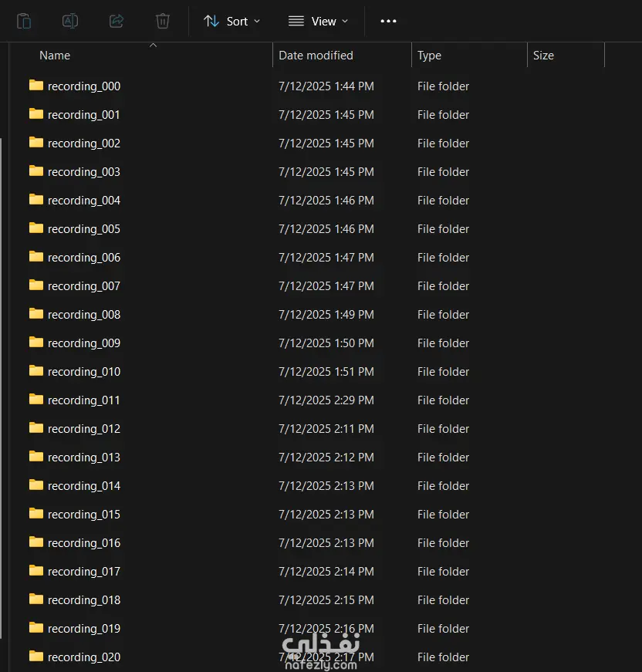Click the Delete trash can icon
The height and width of the screenshot is (672, 642).
tap(162, 21)
